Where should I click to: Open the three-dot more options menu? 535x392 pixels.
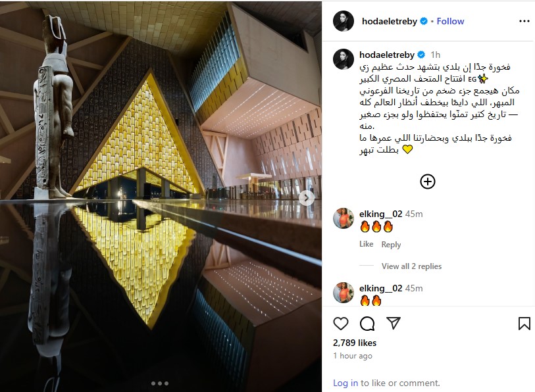(x=524, y=21)
